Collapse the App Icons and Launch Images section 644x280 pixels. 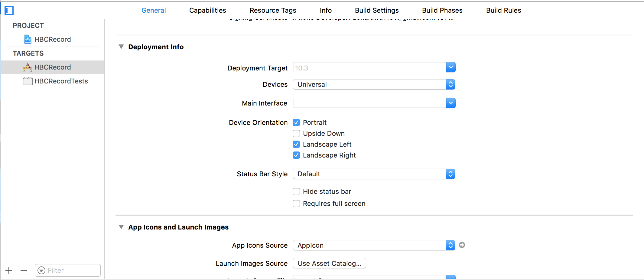(121, 227)
